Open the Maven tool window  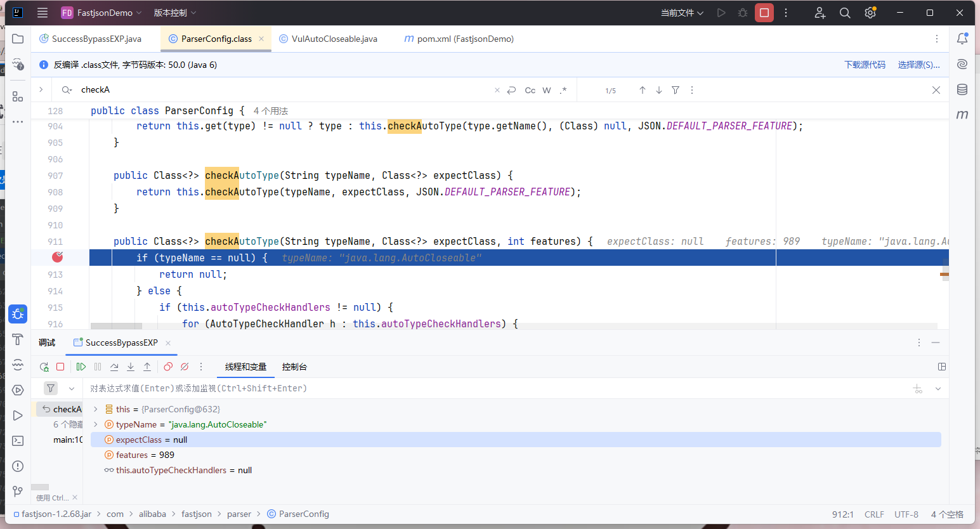962,115
